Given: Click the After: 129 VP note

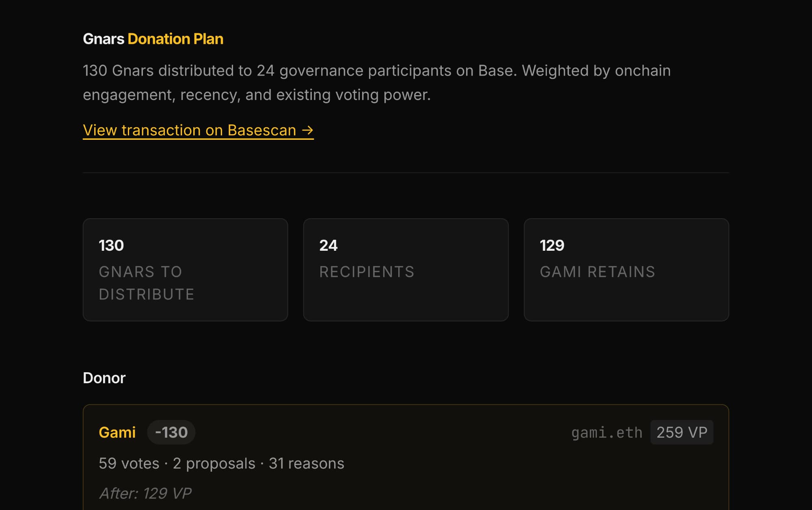Looking at the screenshot, I should pos(145,493).
